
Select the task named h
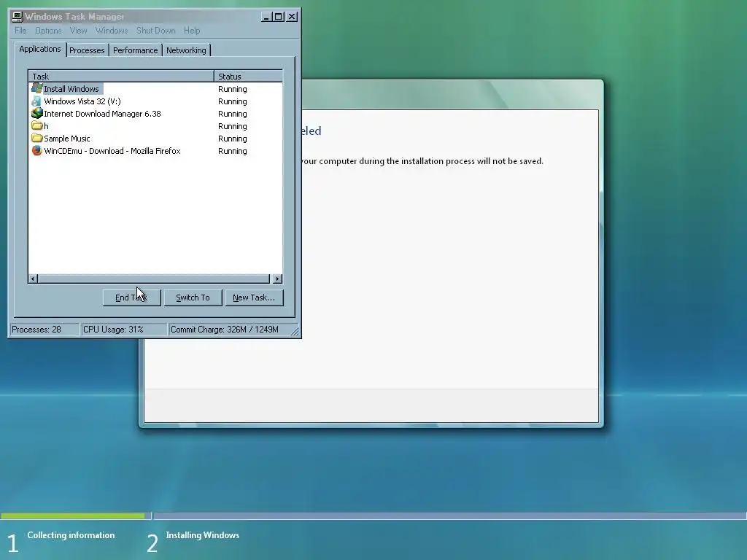click(155, 126)
